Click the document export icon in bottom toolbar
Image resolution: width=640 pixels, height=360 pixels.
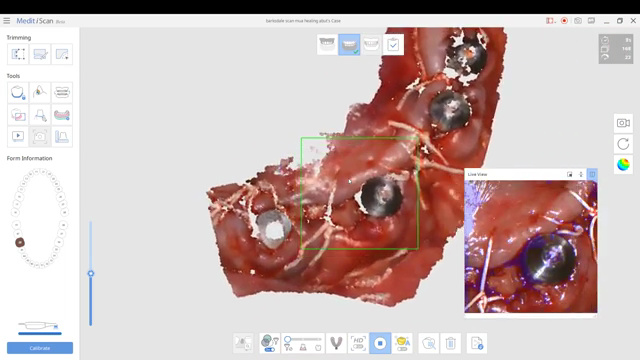point(477,343)
